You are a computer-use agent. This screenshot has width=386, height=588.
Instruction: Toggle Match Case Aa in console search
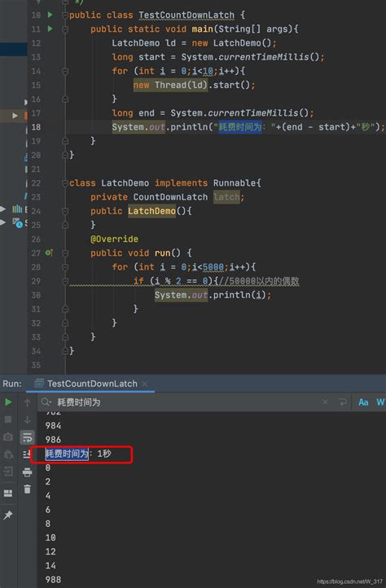tap(363, 402)
